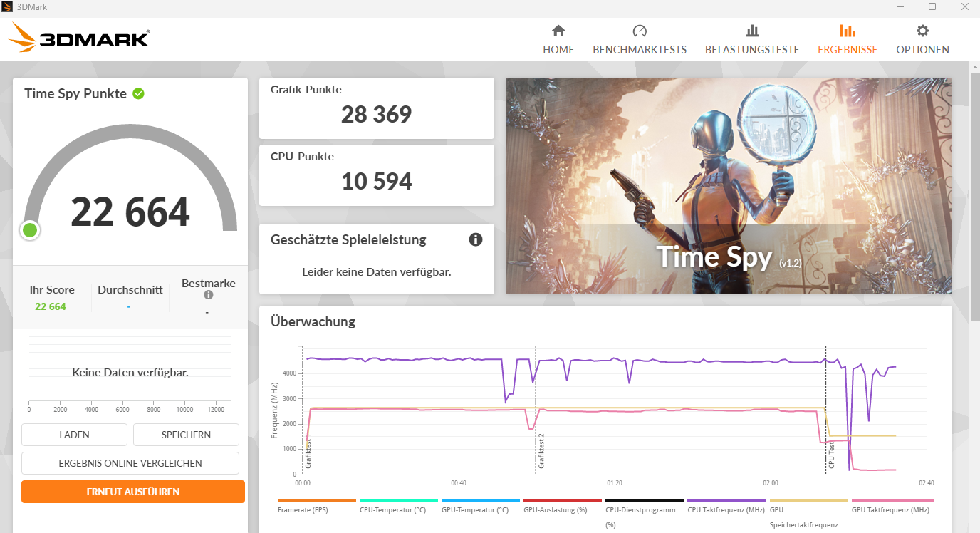Viewport: 980px width, 533px height.
Task: Toggle GPU-Temperatur legend swatch
Action: pyautogui.click(x=481, y=501)
